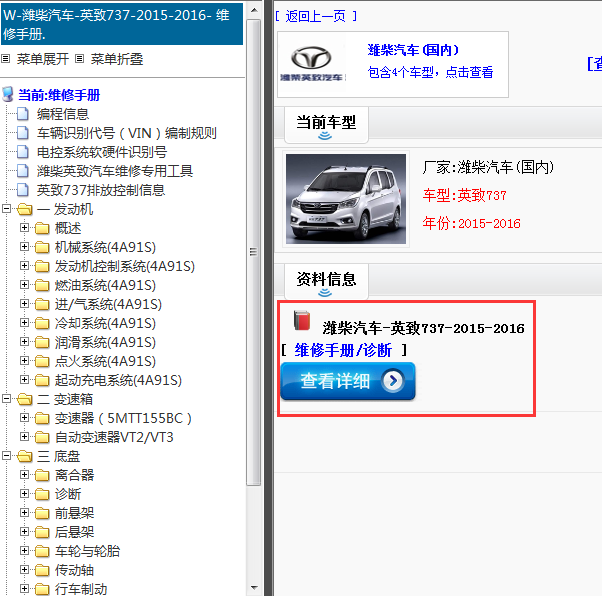Click the red book icon in 资料信息
Image resolution: width=602 pixels, height=596 pixels.
(302, 320)
